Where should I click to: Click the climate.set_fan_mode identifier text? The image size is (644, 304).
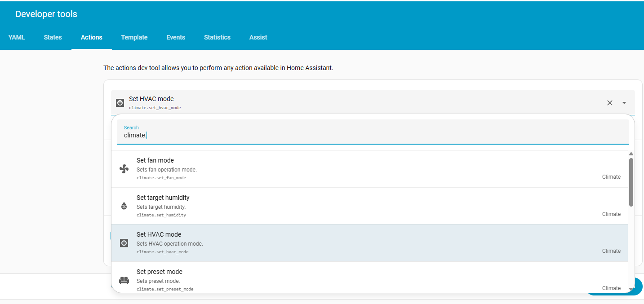[x=161, y=178]
